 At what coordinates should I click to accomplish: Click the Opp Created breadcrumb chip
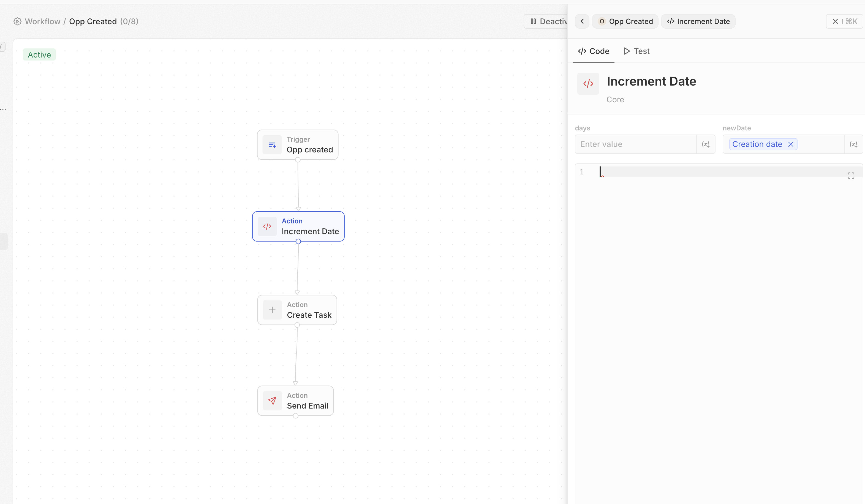point(625,22)
